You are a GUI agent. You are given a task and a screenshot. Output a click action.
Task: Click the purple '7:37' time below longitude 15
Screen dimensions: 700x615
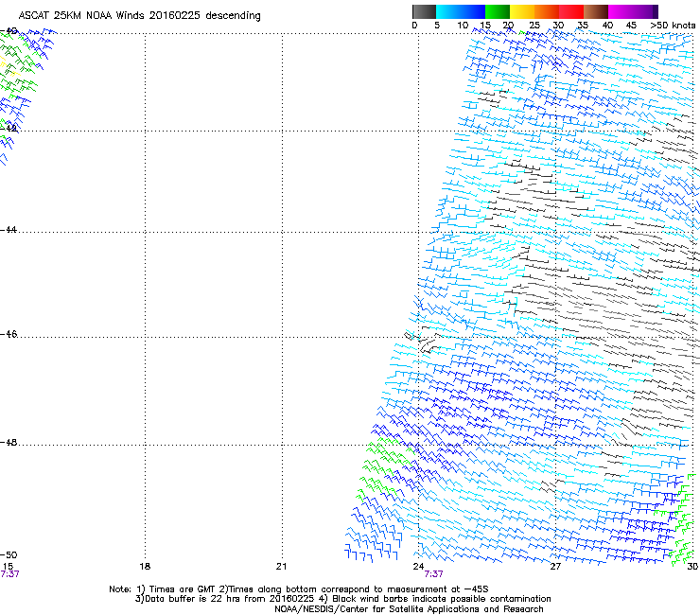point(9,574)
